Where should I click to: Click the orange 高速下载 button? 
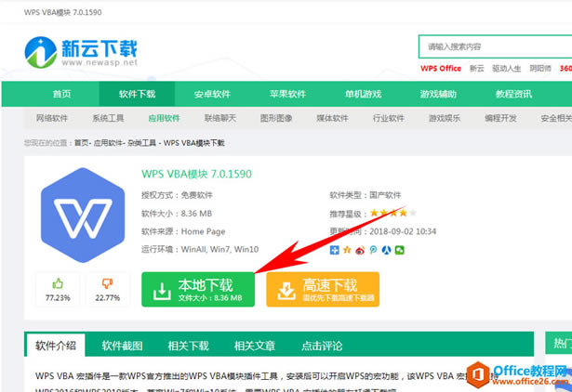pos(323,289)
